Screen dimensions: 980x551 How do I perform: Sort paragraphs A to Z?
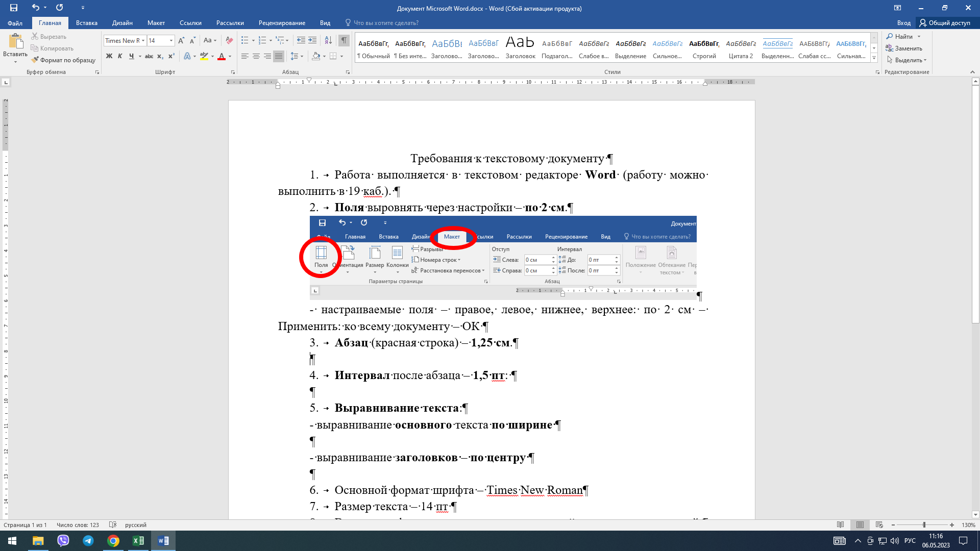coord(328,40)
